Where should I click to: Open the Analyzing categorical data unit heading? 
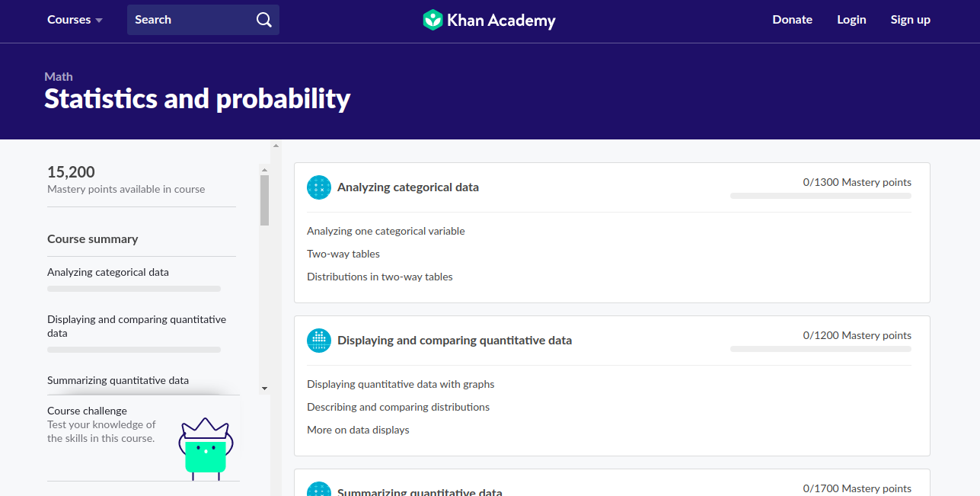coord(408,187)
